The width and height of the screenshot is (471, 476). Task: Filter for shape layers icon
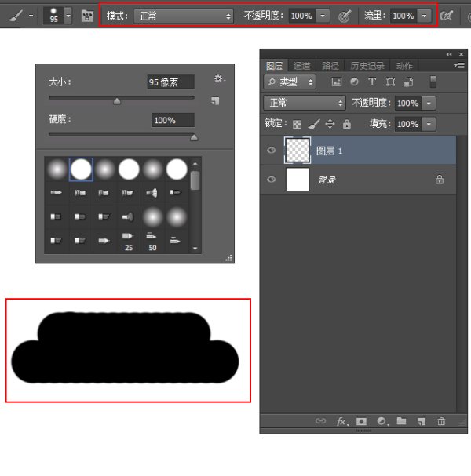point(390,82)
